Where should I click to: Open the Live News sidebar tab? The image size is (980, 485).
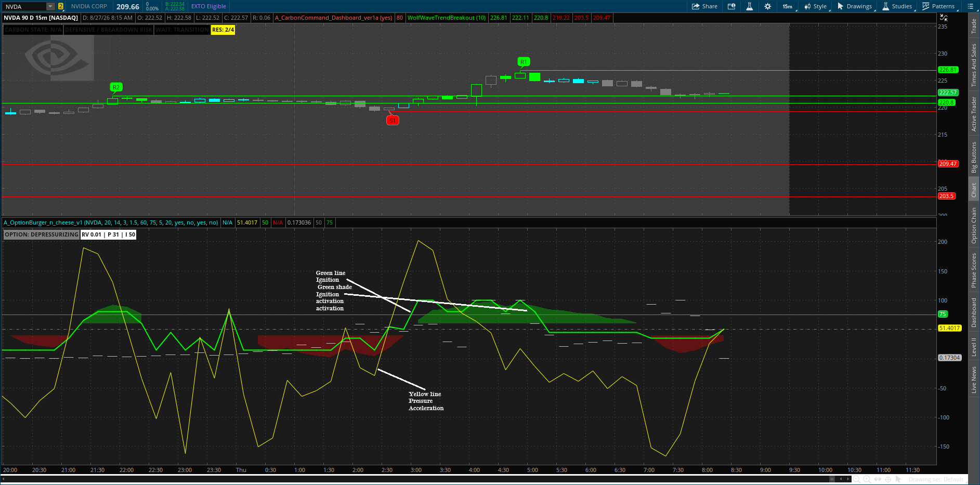click(x=974, y=379)
